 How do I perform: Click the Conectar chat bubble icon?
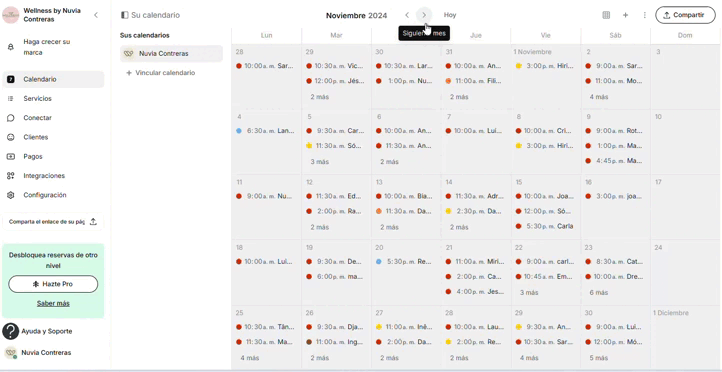pyautogui.click(x=11, y=118)
